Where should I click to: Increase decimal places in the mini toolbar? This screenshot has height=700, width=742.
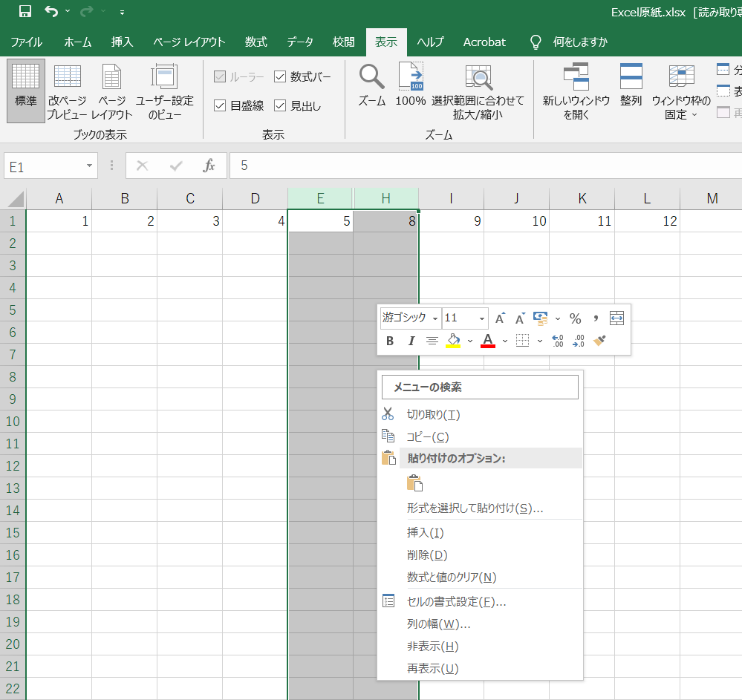[558, 341]
